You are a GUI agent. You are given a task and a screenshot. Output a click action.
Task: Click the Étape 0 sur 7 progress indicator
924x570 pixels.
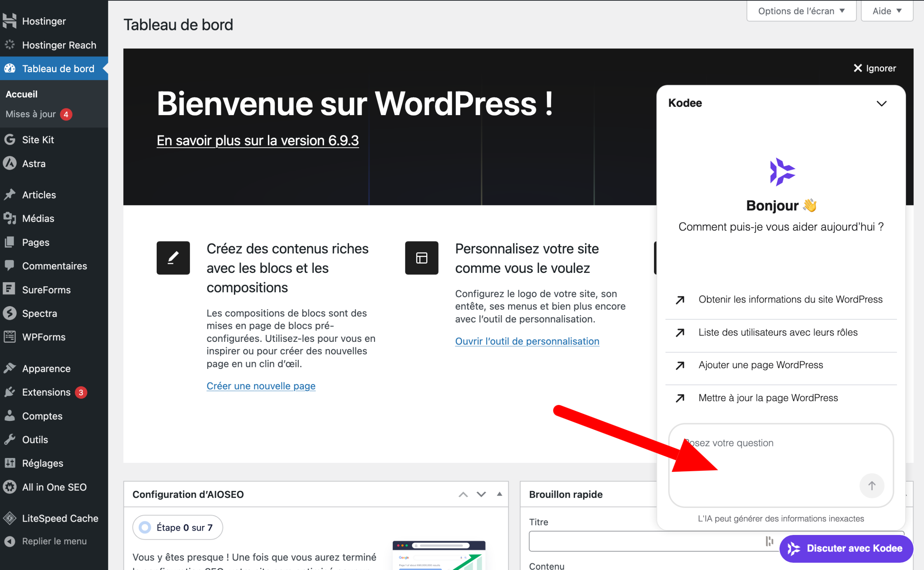pos(178,527)
